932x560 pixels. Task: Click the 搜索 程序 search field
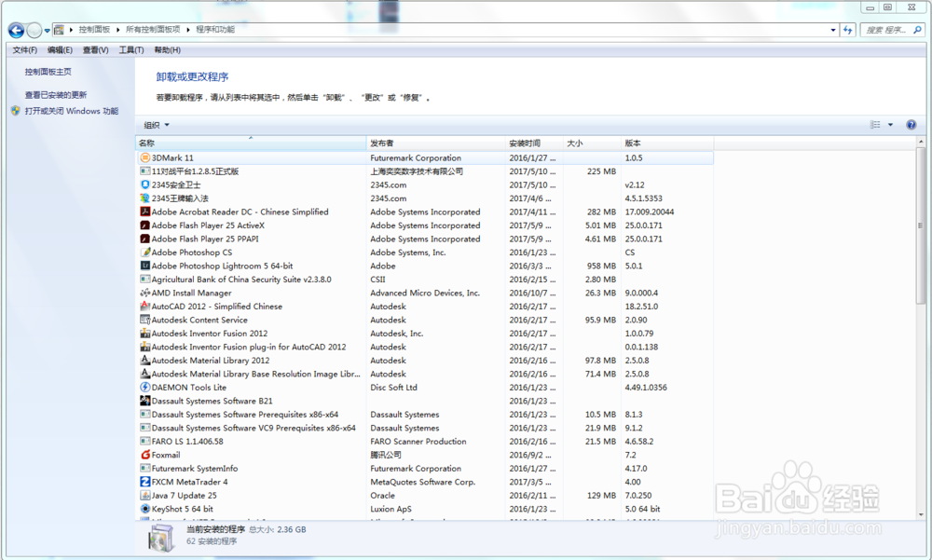point(885,30)
